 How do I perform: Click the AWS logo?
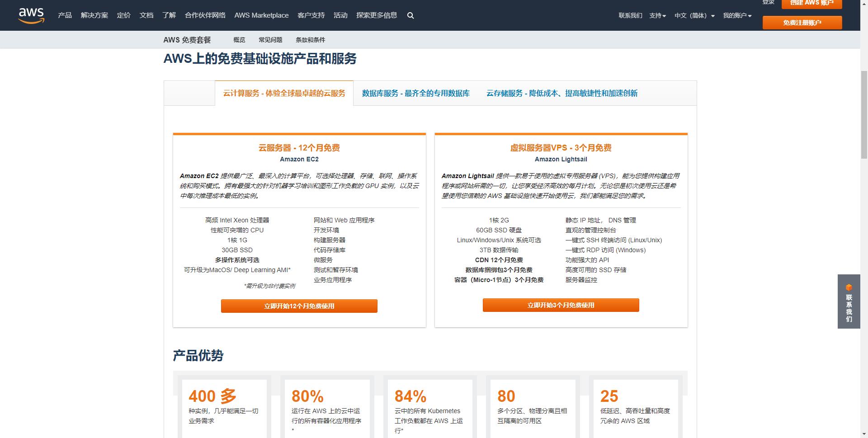coord(31,15)
